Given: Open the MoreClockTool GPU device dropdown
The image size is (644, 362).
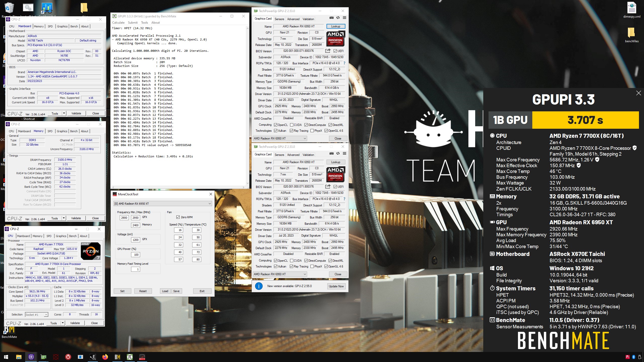Looking at the screenshot, I should [x=163, y=204].
